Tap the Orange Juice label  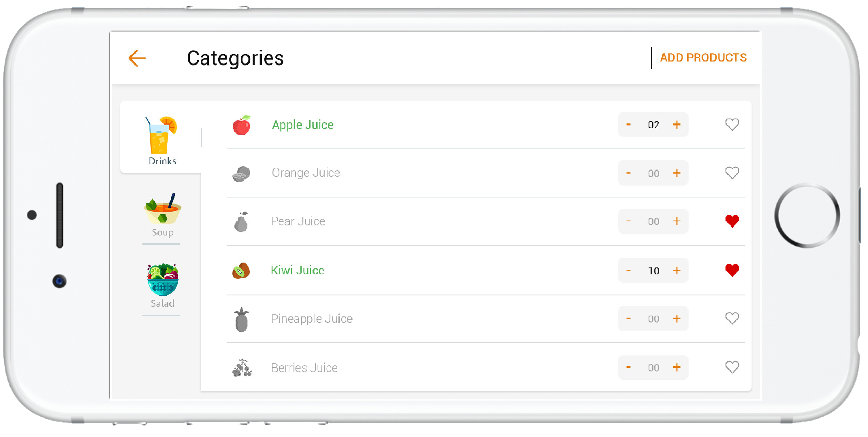click(x=306, y=173)
